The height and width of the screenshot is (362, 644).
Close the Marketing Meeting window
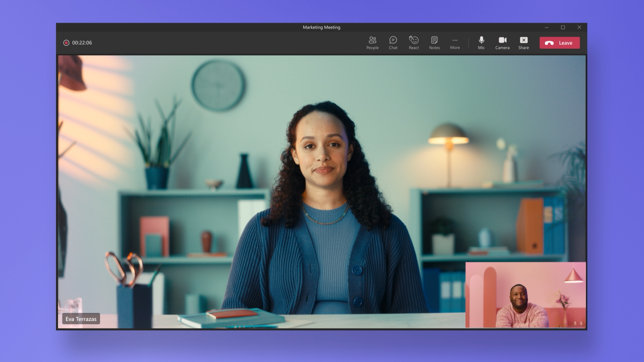[579, 27]
